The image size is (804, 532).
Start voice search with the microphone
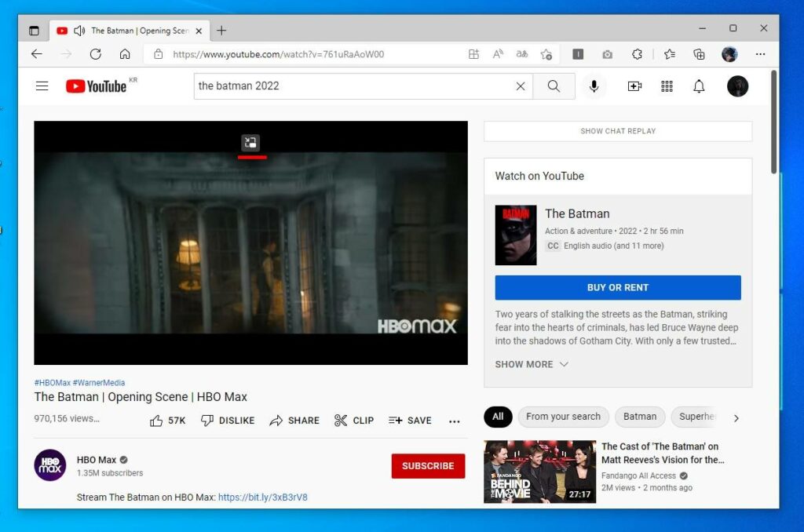coord(594,86)
